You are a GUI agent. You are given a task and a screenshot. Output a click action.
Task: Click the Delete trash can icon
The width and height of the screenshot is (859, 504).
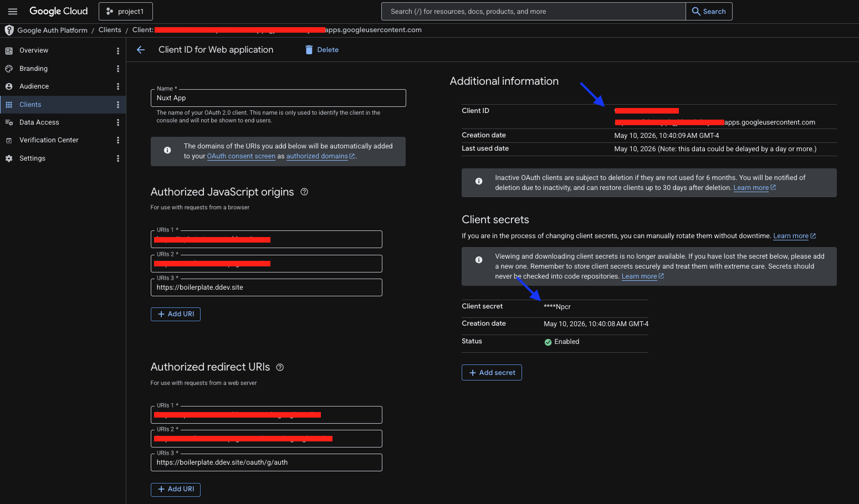pos(309,50)
